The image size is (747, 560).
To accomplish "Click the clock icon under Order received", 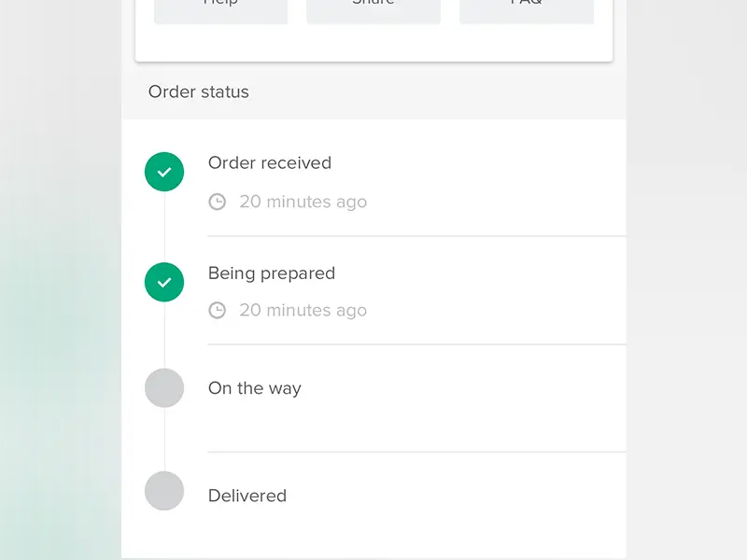I will [x=218, y=202].
